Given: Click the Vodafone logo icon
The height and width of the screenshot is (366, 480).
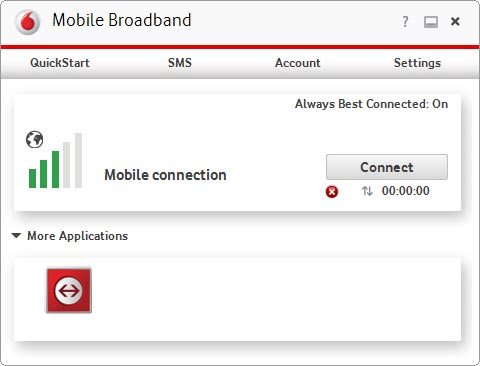Looking at the screenshot, I should [x=28, y=22].
